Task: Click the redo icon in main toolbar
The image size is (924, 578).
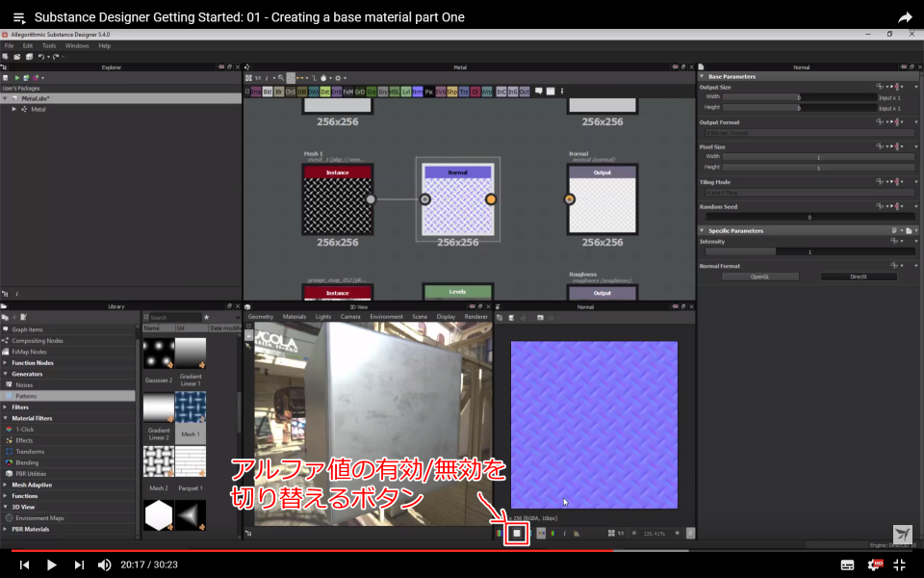Action: [56, 57]
